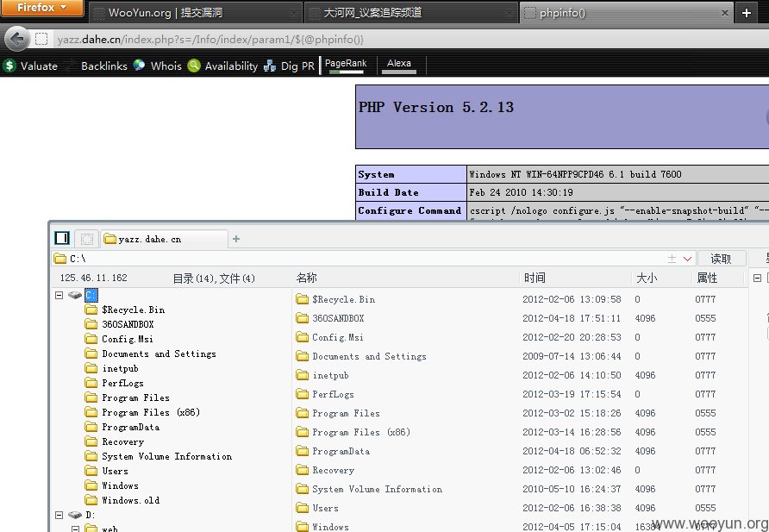Select the yazz.dahe.cn file manager tab
Image resolution: width=769 pixels, height=532 pixels.
tap(164, 239)
